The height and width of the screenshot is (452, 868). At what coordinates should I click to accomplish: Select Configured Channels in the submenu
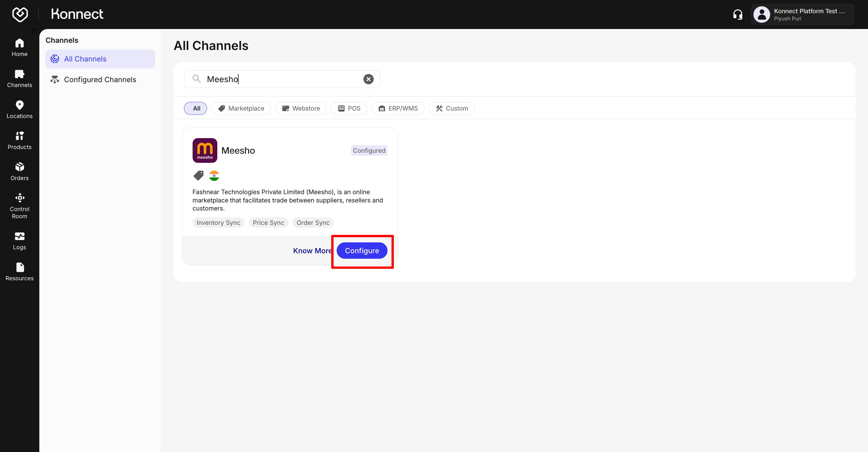(100, 80)
